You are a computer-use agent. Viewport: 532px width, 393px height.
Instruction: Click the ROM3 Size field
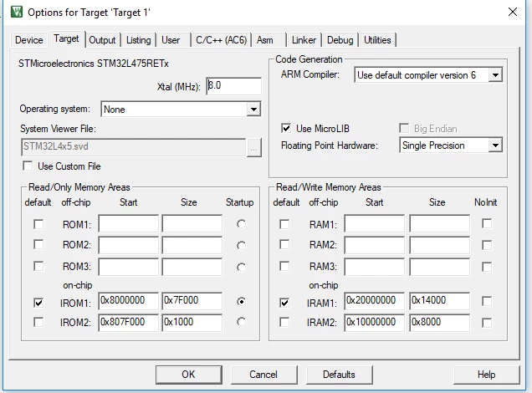tap(192, 267)
